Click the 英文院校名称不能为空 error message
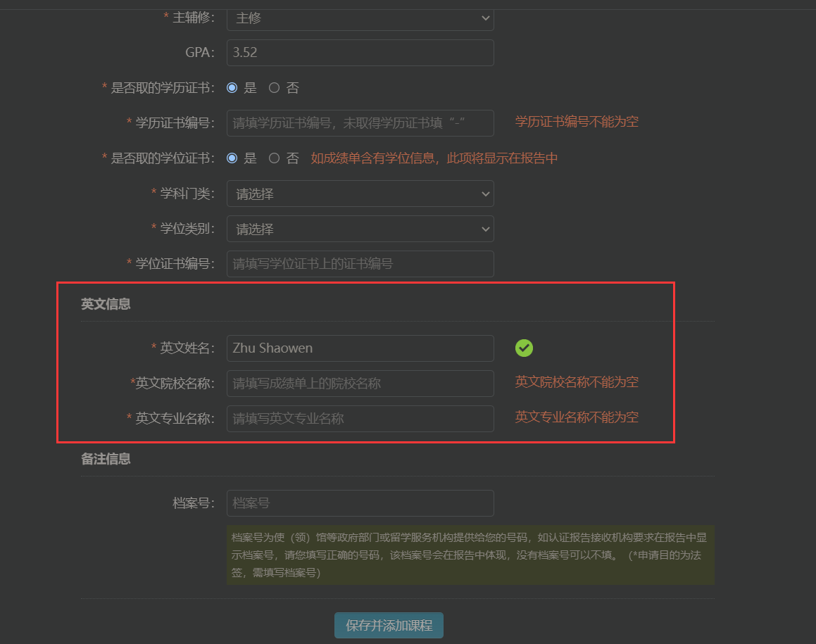The height and width of the screenshot is (644, 816). [576, 382]
